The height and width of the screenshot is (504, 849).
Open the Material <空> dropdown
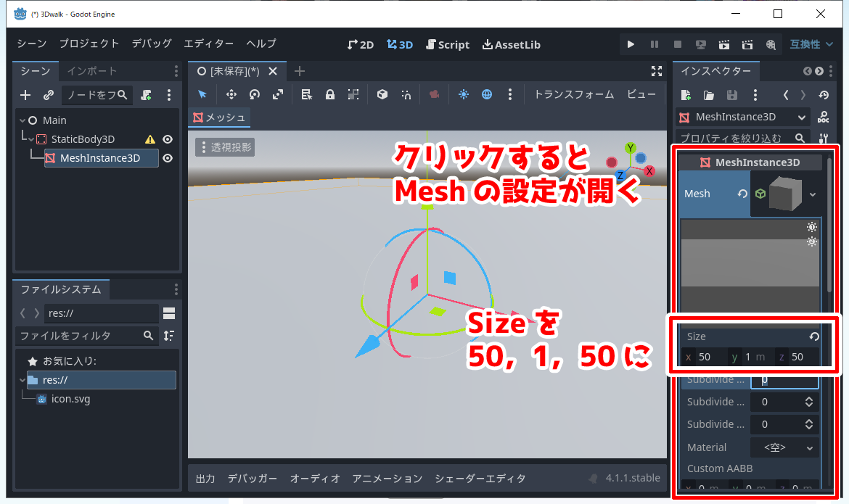[784, 447]
